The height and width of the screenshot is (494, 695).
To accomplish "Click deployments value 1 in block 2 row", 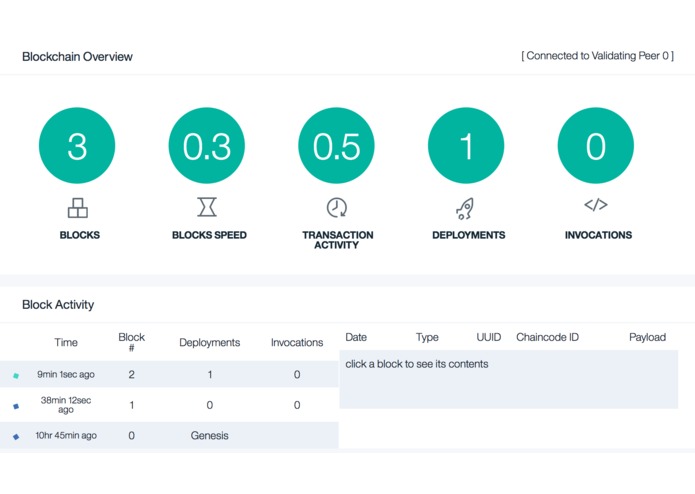I will tap(210, 374).
